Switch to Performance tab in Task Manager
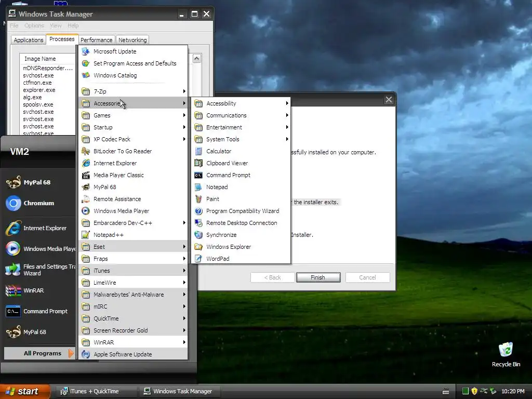This screenshot has height=399, width=532. 96,40
